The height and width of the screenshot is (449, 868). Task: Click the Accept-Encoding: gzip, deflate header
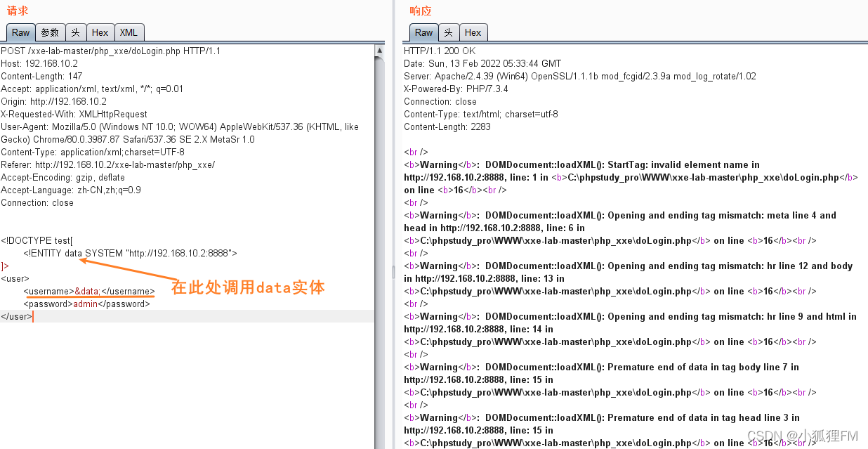point(63,178)
